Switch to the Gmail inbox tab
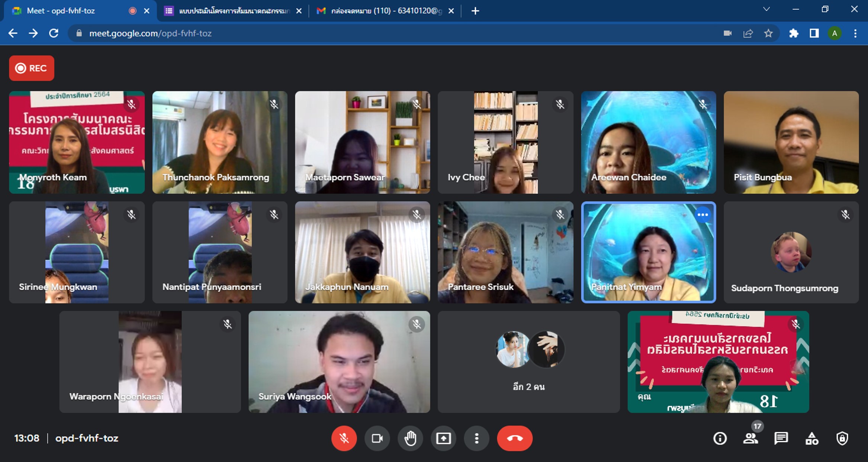 [x=383, y=11]
